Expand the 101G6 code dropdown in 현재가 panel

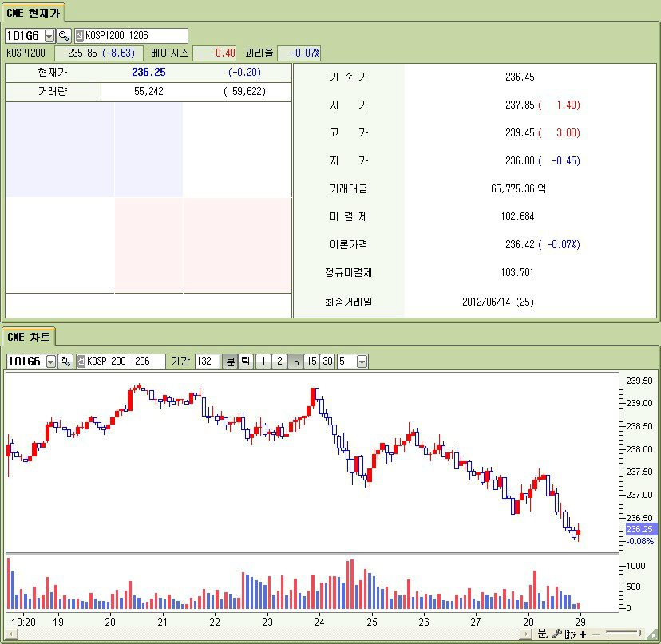click(49, 36)
